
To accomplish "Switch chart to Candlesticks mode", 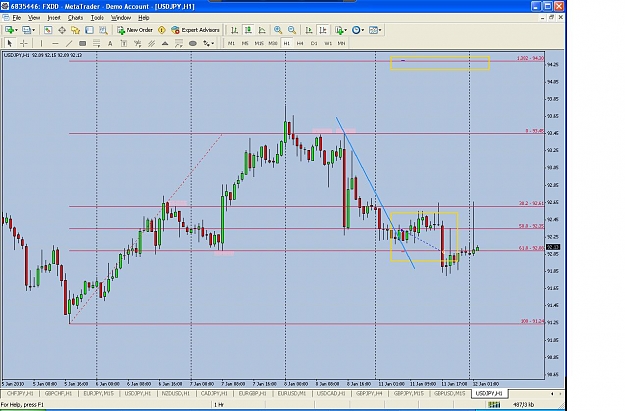I will [x=248, y=30].
